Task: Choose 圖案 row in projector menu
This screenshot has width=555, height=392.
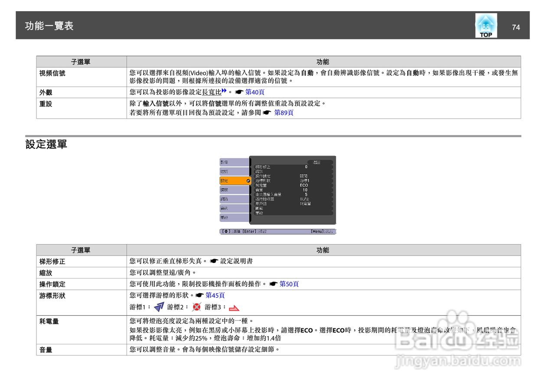Action: pos(293,208)
